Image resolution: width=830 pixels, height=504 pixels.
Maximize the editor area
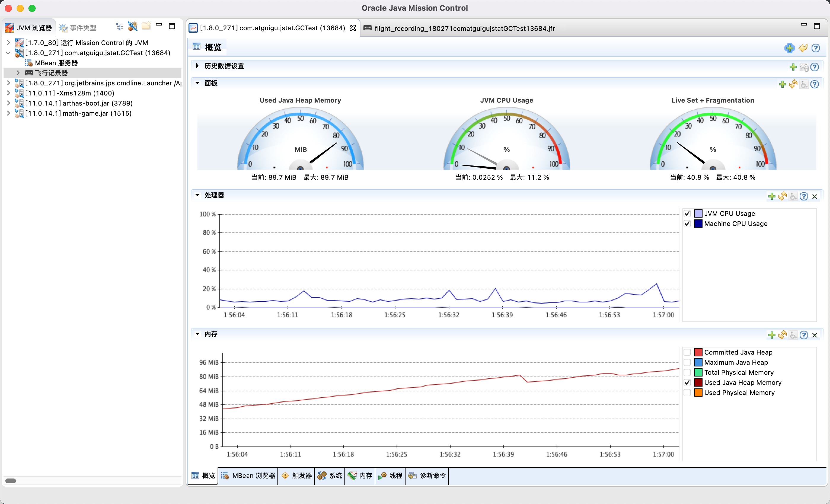click(x=817, y=26)
